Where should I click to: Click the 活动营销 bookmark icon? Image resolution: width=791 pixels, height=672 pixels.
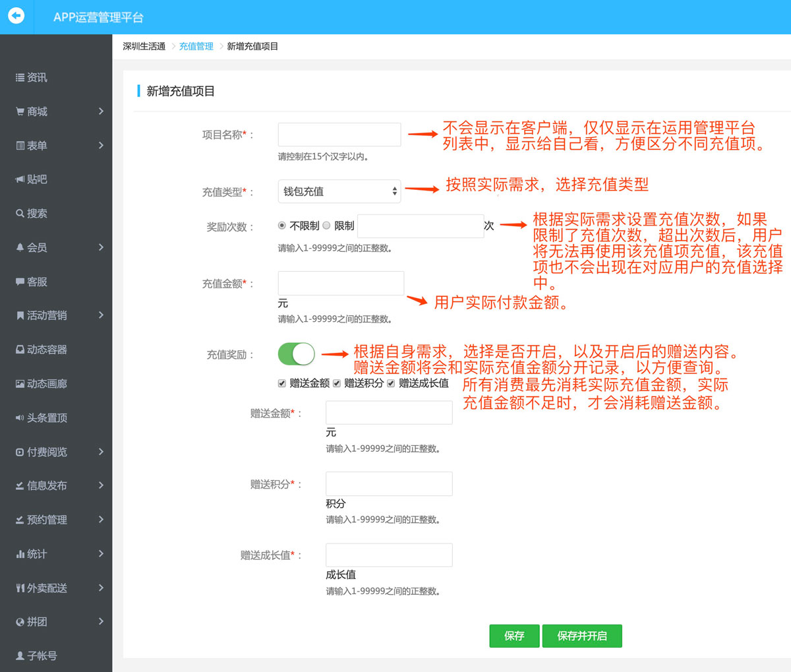(20, 315)
